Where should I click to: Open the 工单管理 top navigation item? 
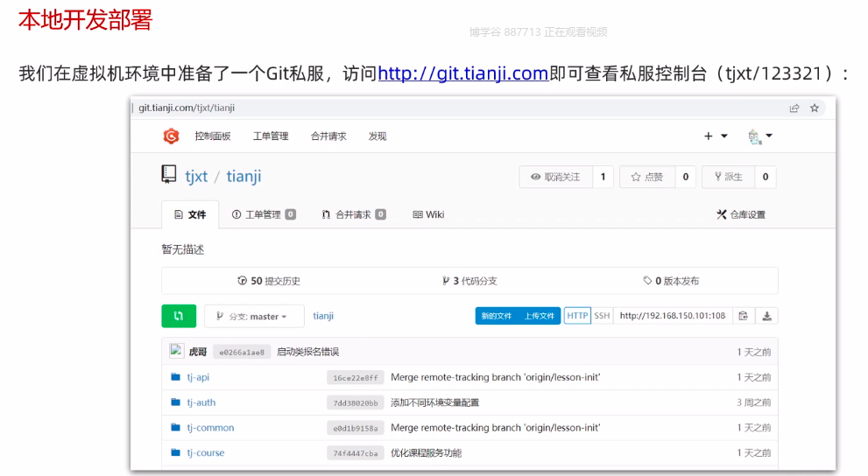click(271, 136)
